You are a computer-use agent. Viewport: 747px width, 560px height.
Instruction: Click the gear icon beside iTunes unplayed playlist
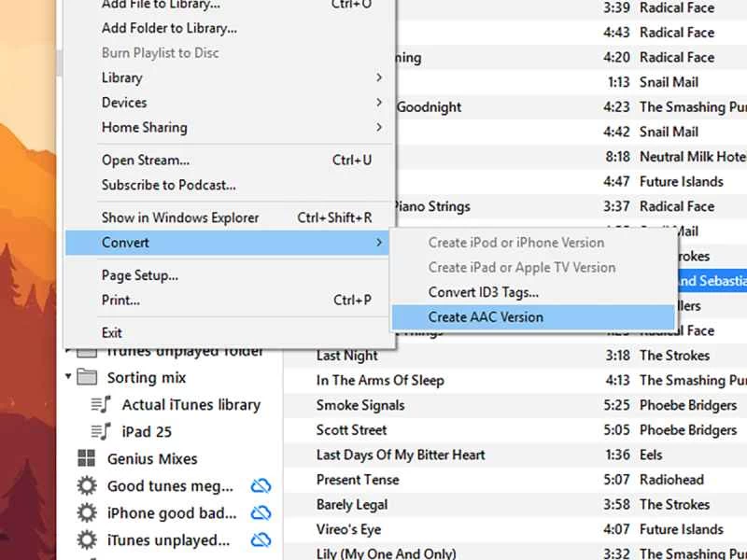(86, 539)
